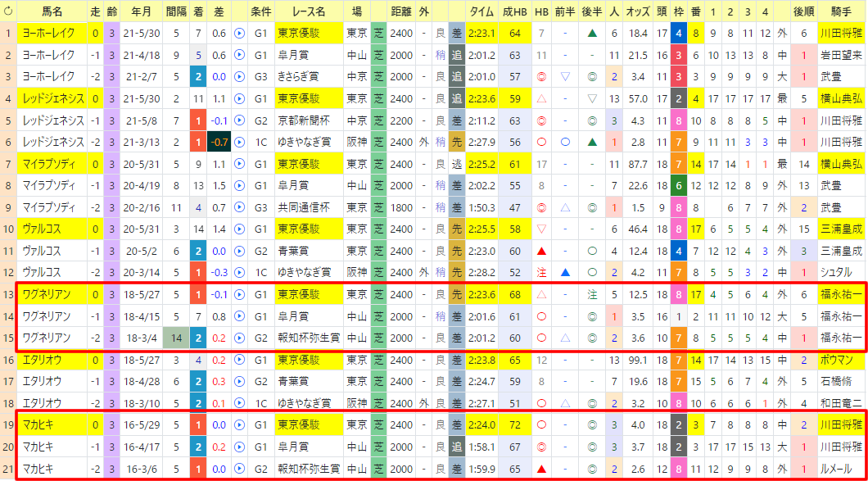Click the black -0.7 差 cell in row 6
This screenshot has height=481, width=868.
pyautogui.click(x=219, y=143)
